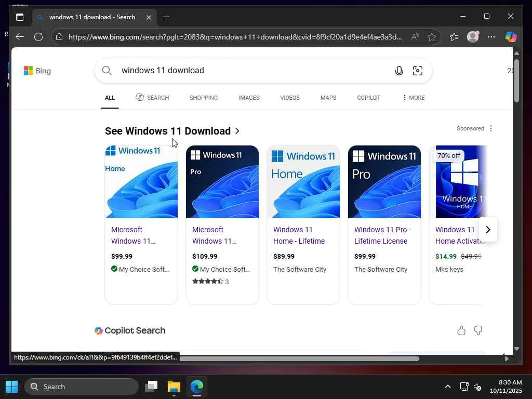
Task: Click the Bing logo
Action: coord(37,71)
